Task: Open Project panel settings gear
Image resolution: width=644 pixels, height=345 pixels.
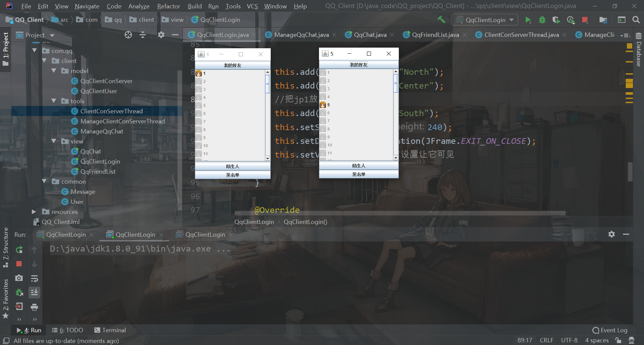Action: pos(161,35)
